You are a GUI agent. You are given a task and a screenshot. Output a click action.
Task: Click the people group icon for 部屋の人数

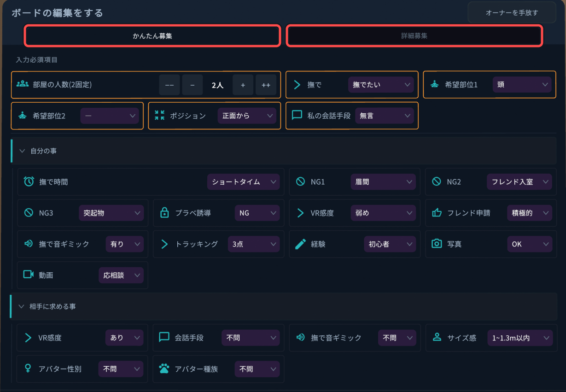pos(23,84)
